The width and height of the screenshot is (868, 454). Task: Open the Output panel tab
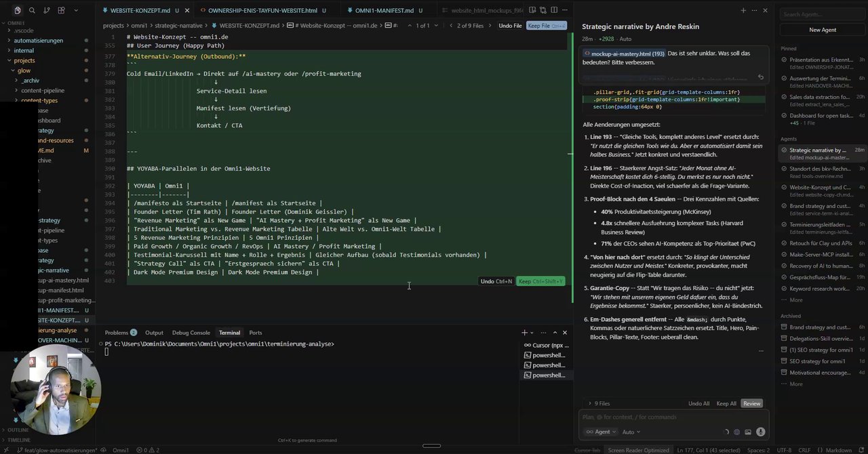click(x=154, y=333)
